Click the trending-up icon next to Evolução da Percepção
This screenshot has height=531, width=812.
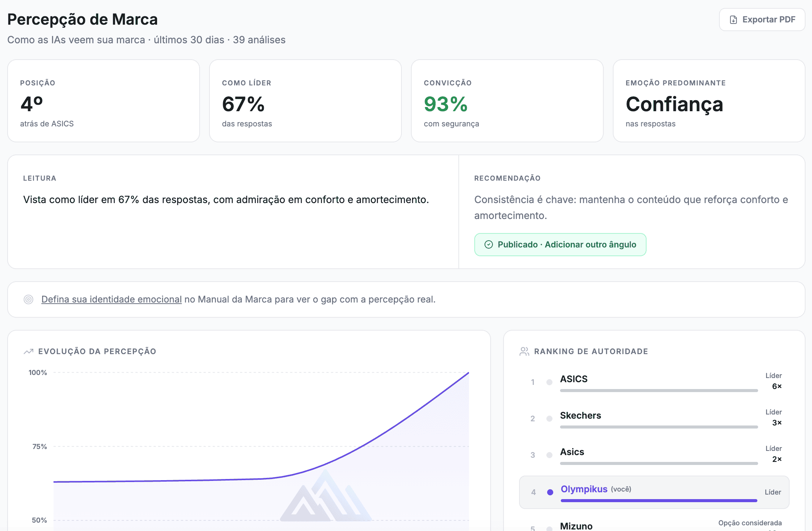(x=28, y=351)
